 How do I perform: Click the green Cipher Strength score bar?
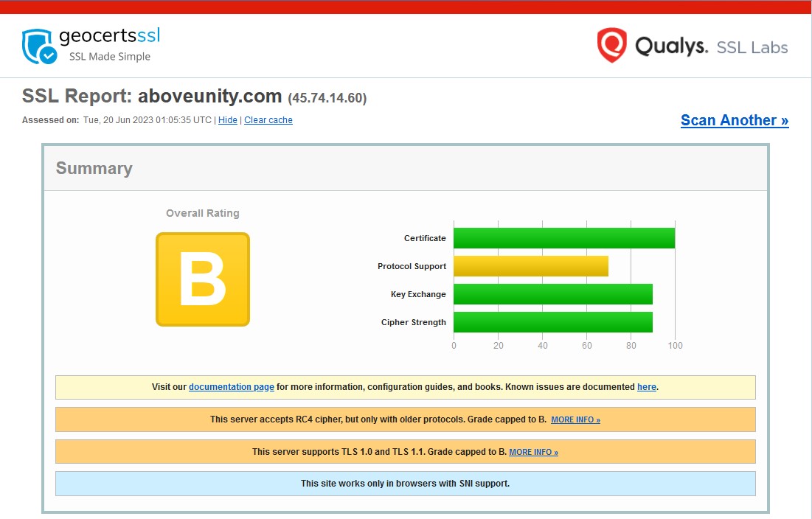[x=553, y=322]
